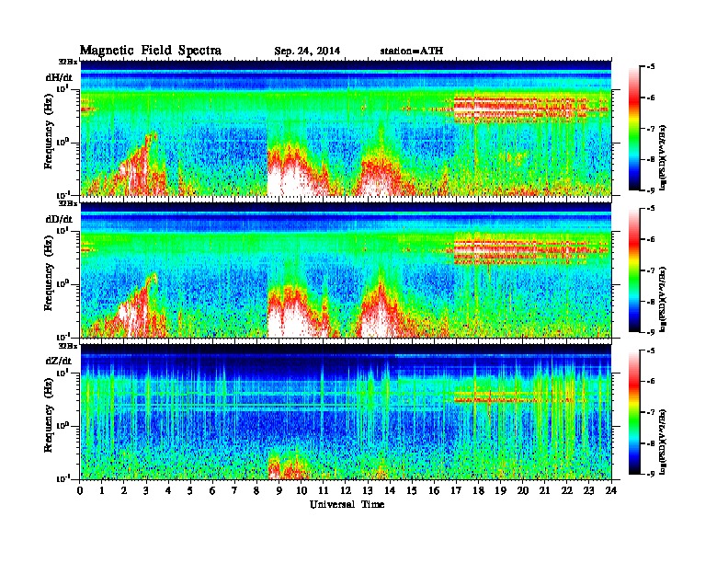Click the hour 13 tick label

(368, 490)
